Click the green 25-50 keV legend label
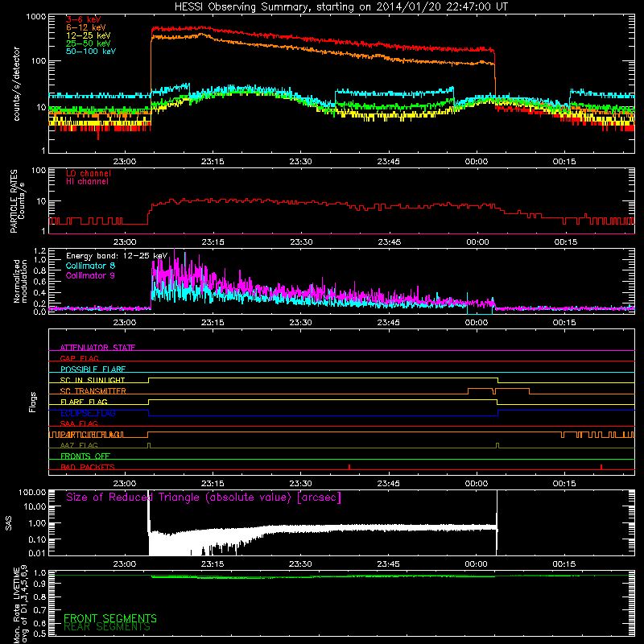This screenshot has width=644, height=644. [88, 43]
